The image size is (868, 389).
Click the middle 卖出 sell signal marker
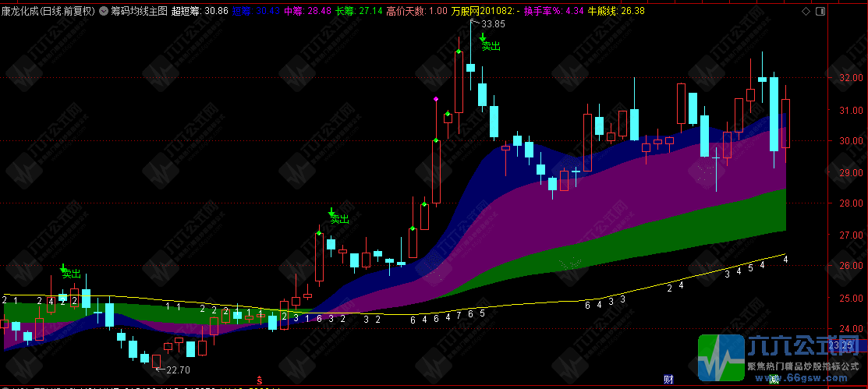point(338,217)
